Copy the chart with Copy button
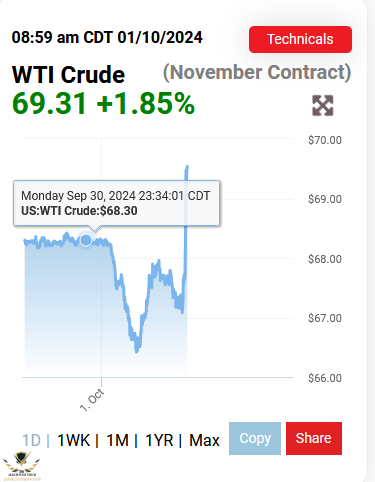The image size is (375, 482). 255,438
